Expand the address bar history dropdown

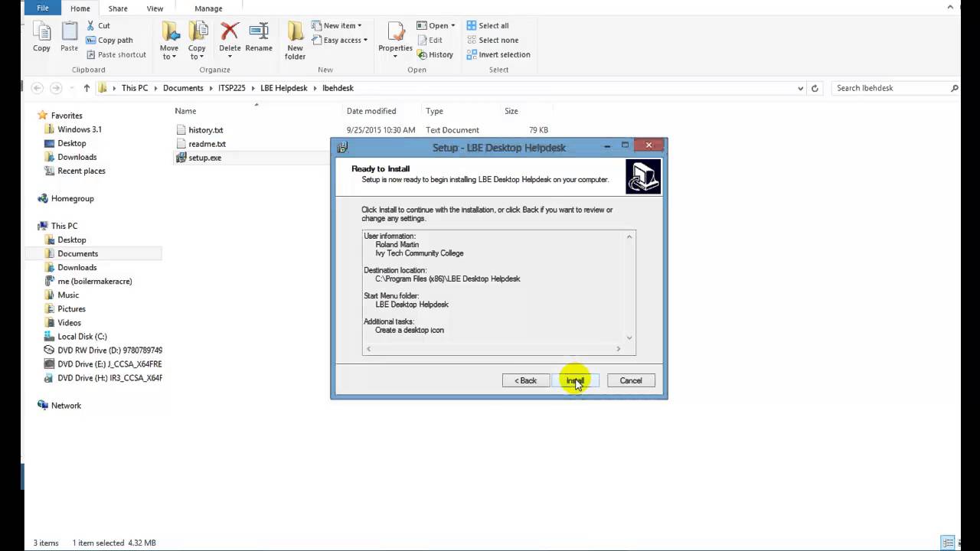coord(801,88)
